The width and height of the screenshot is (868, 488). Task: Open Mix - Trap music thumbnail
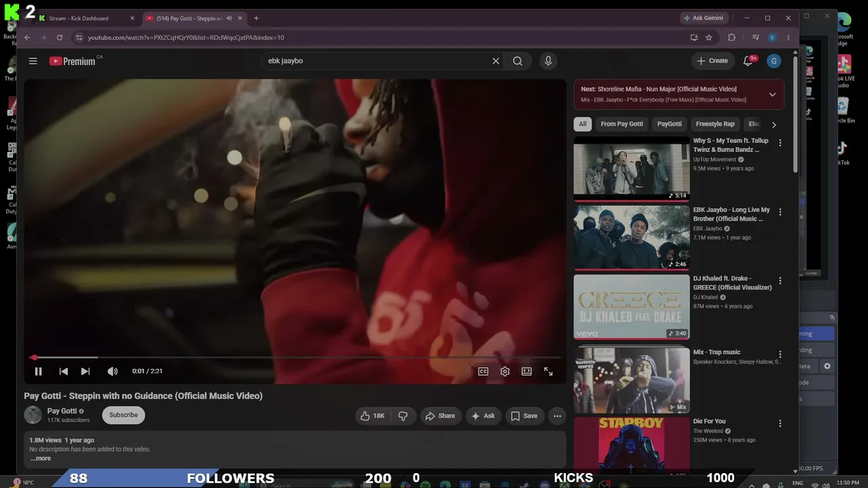631,380
